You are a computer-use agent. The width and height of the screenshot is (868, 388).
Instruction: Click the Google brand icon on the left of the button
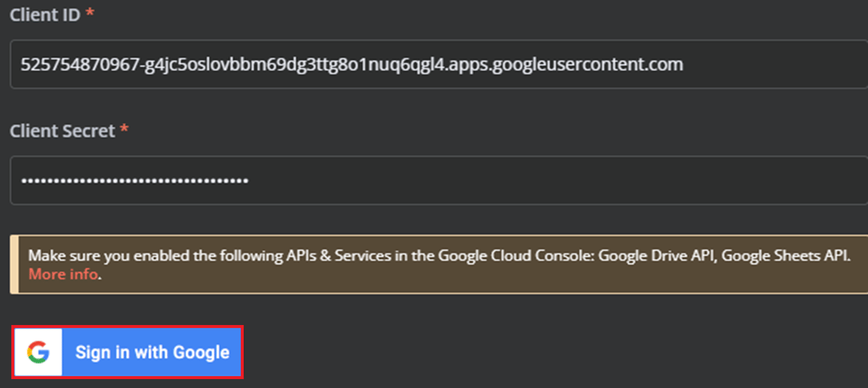(38, 351)
